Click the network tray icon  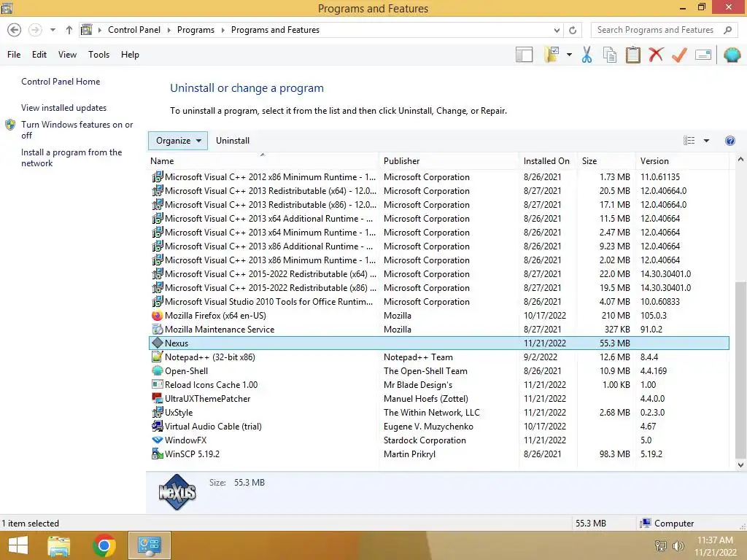pos(661,545)
